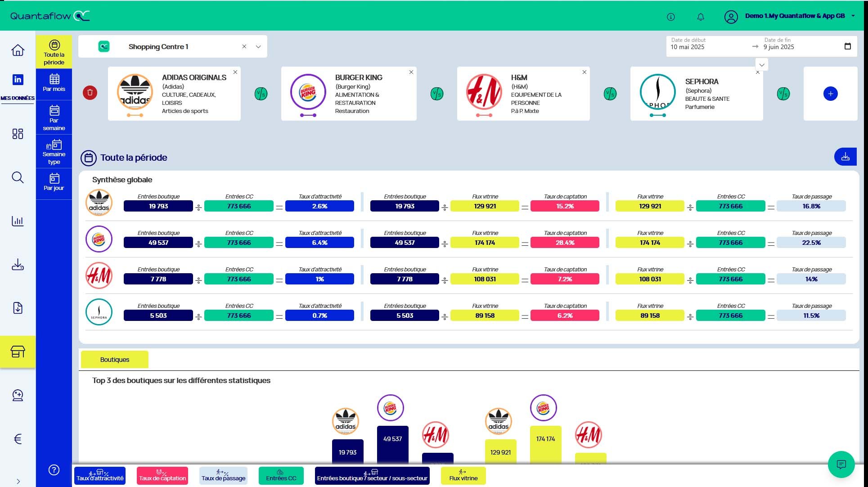Click the Quantaflow logo
Screen dimensions: 868x487
[50, 16]
